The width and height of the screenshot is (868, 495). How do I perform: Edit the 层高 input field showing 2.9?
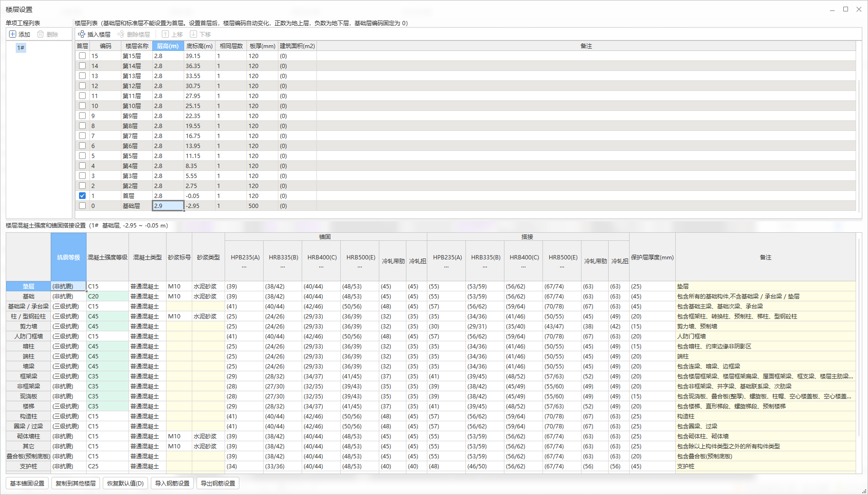coord(168,206)
